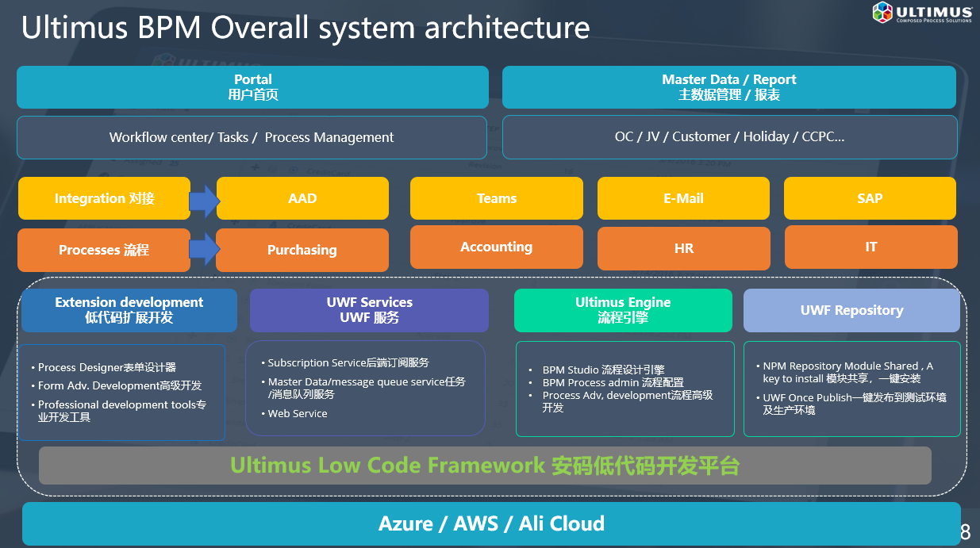This screenshot has width=980, height=548.
Task: Click the E-Mail integration box
Action: tap(683, 198)
